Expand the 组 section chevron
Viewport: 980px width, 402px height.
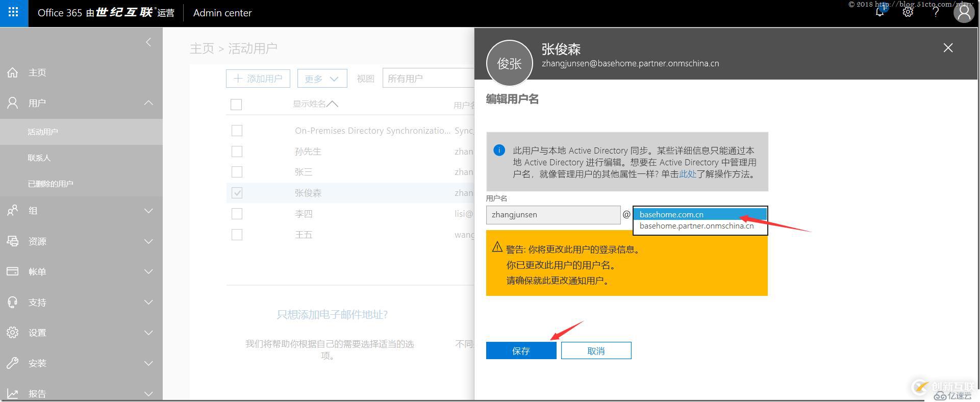(148, 211)
